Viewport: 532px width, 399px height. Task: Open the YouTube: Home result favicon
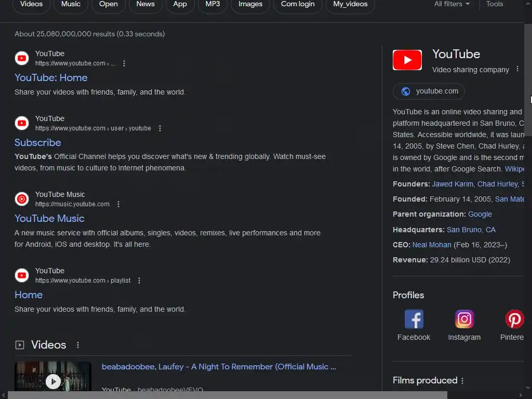click(x=22, y=58)
